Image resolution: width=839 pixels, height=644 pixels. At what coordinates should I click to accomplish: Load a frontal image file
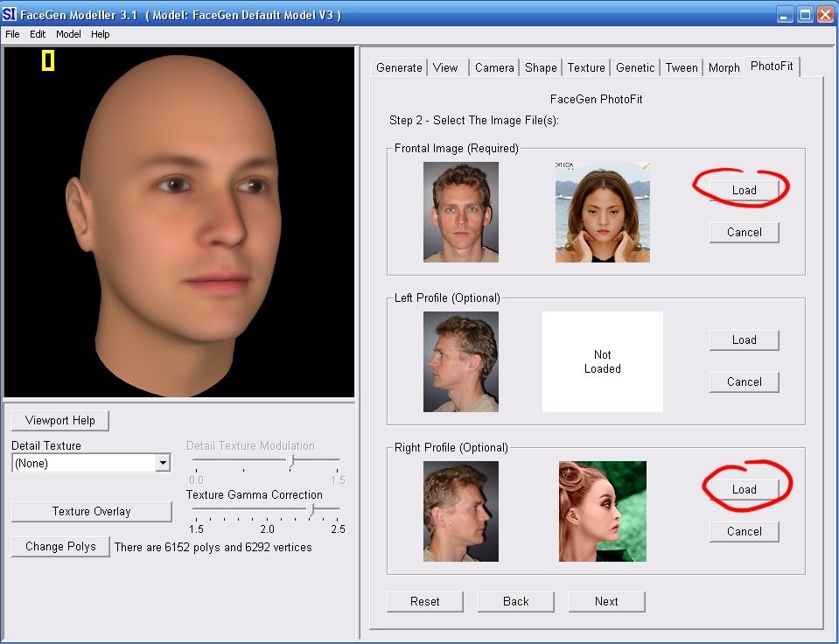tap(744, 190)
